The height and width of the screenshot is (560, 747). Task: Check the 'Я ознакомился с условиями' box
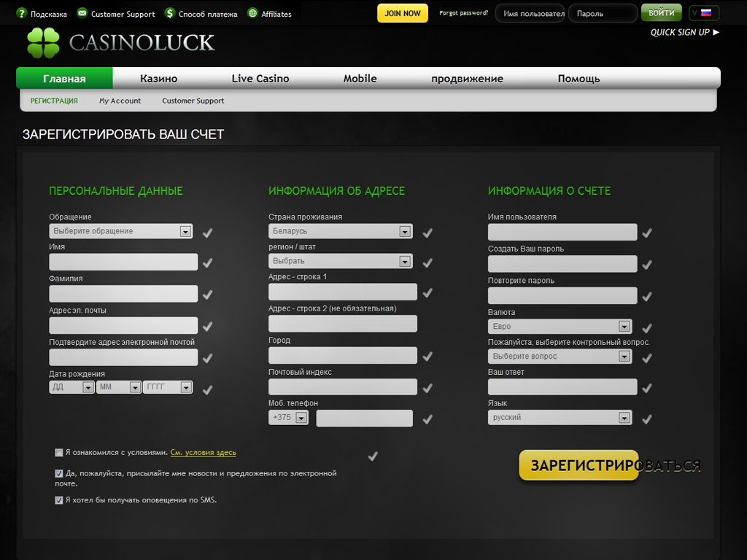pos(59,453)
